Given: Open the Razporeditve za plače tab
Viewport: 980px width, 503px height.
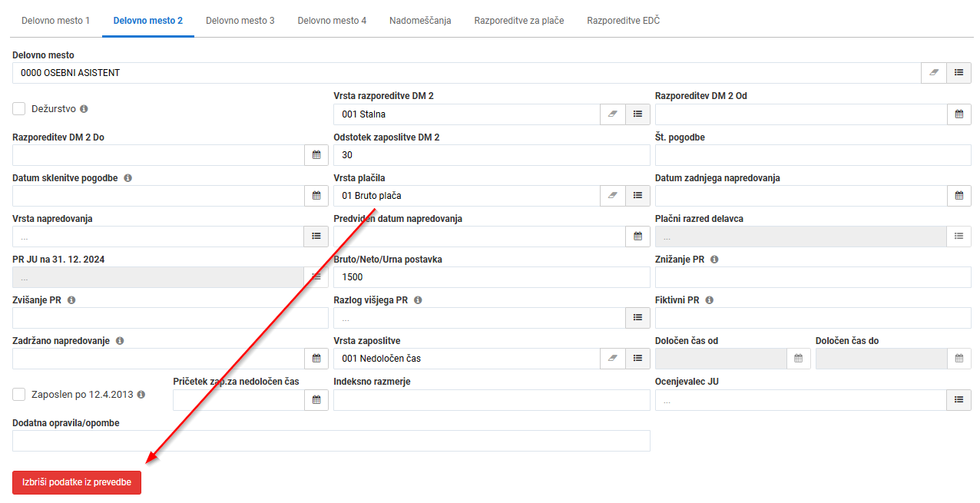Looking at the screenshot, I should [519, 21].
